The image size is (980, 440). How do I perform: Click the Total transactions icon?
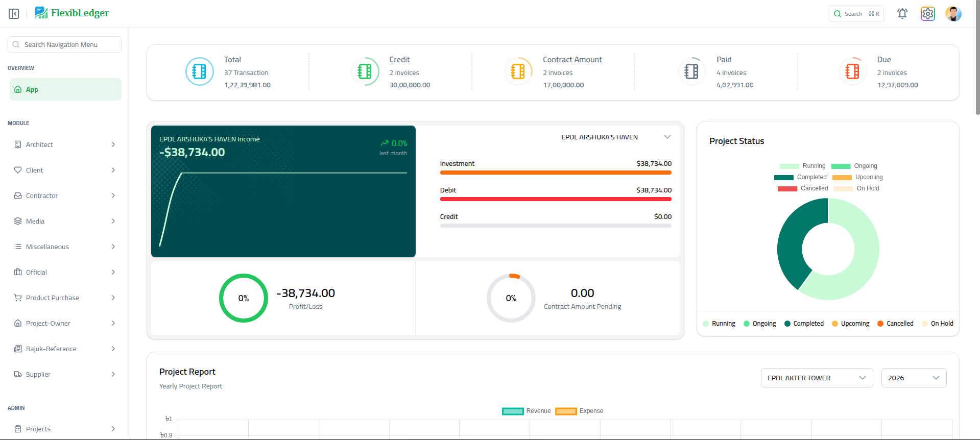pyautogui.click(x=199, y=71)
